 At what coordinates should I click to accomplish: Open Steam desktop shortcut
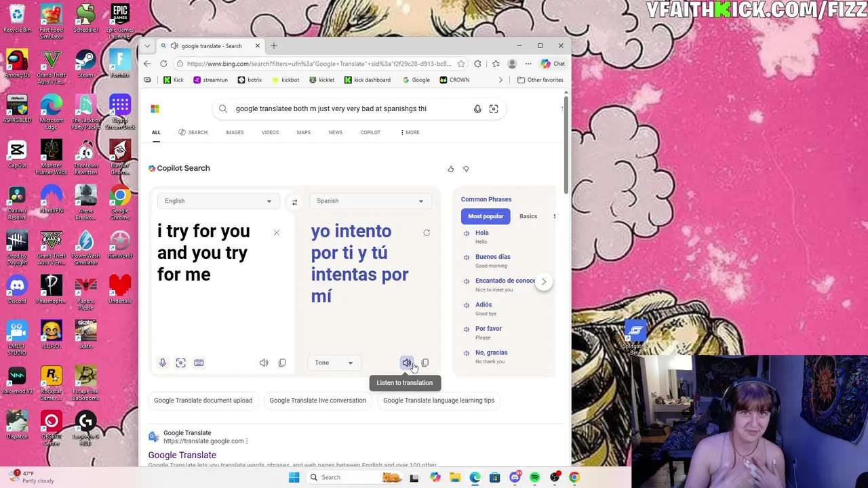pos(85,63)
